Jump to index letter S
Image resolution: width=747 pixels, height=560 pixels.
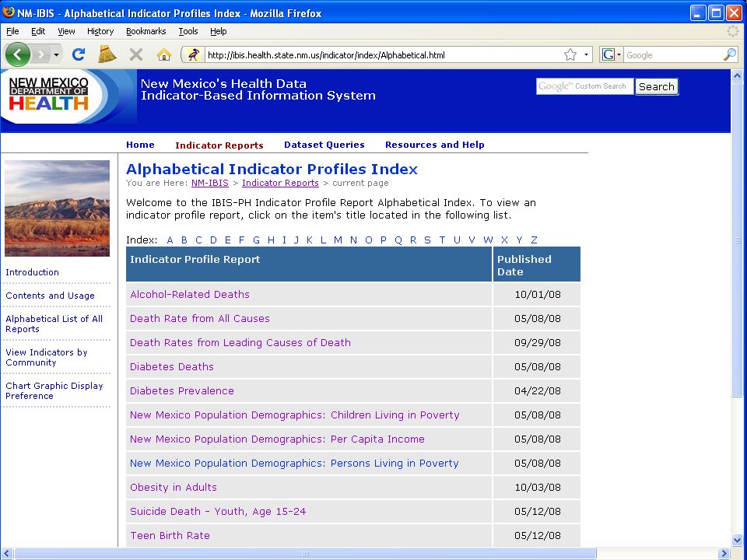pos(427,240)
